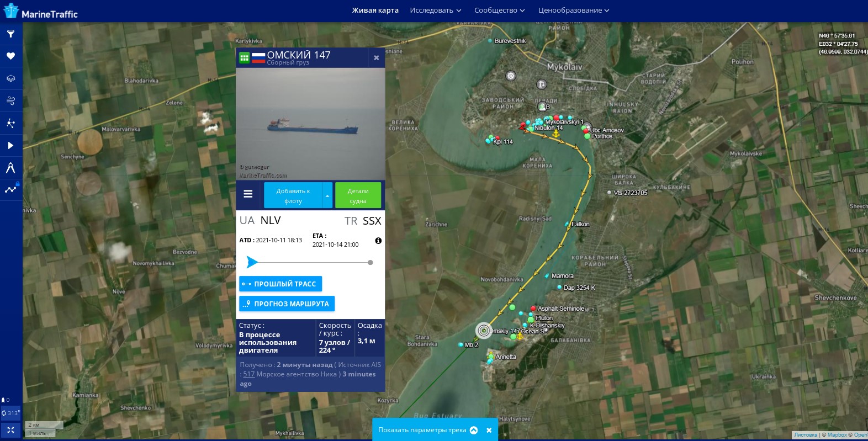Open the Живая карта menu item
Viewport: 868px width, 441px height.
coord(375,10)
